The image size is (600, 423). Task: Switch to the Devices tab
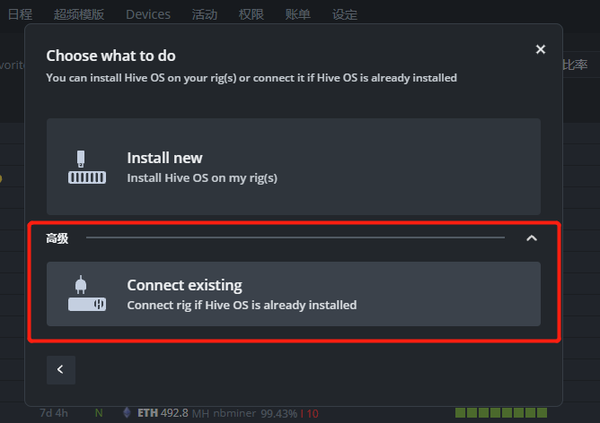tap(148, 15)
